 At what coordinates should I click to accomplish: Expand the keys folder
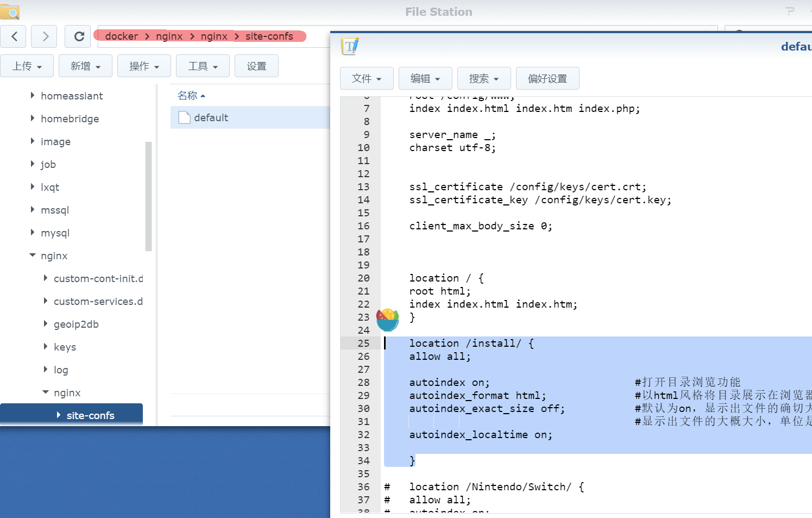coord(46,347)
